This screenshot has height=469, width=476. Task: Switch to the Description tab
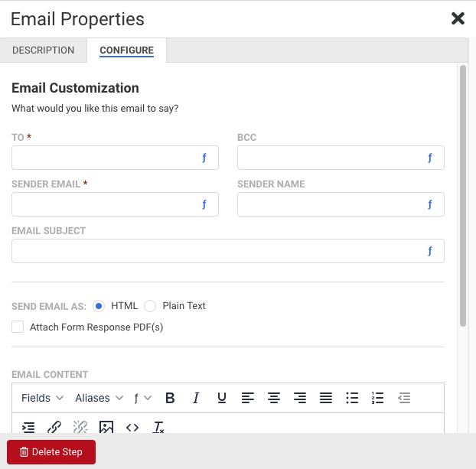tap(43, 50)
